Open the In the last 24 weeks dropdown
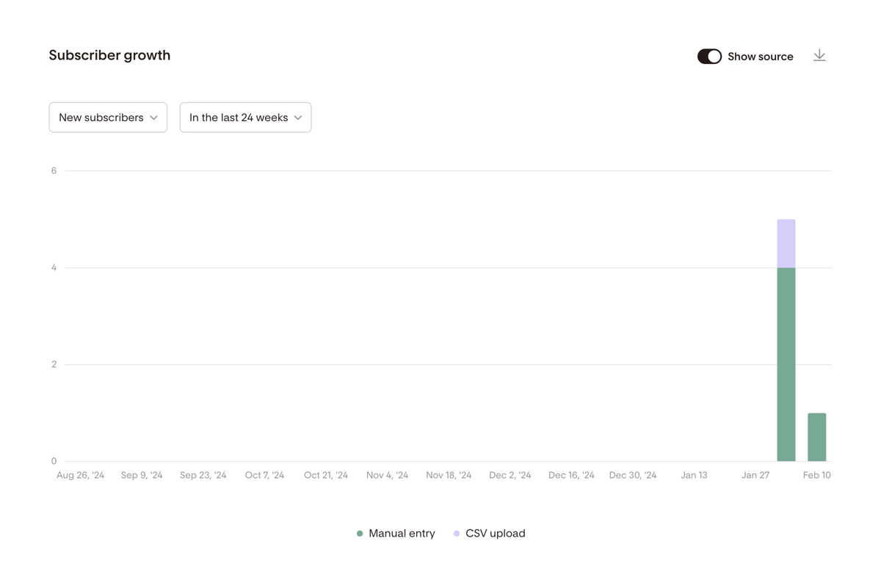 (245, 117)
